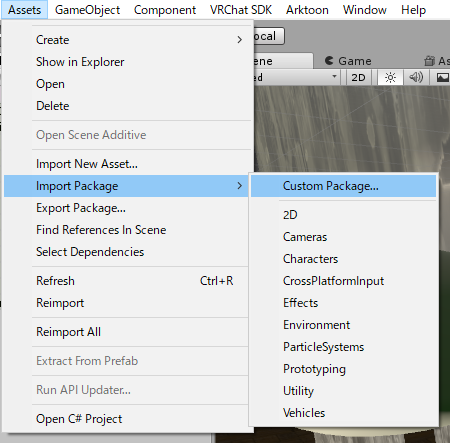
Task: Click the Local pivot toggle button
Action: (269, 36)
